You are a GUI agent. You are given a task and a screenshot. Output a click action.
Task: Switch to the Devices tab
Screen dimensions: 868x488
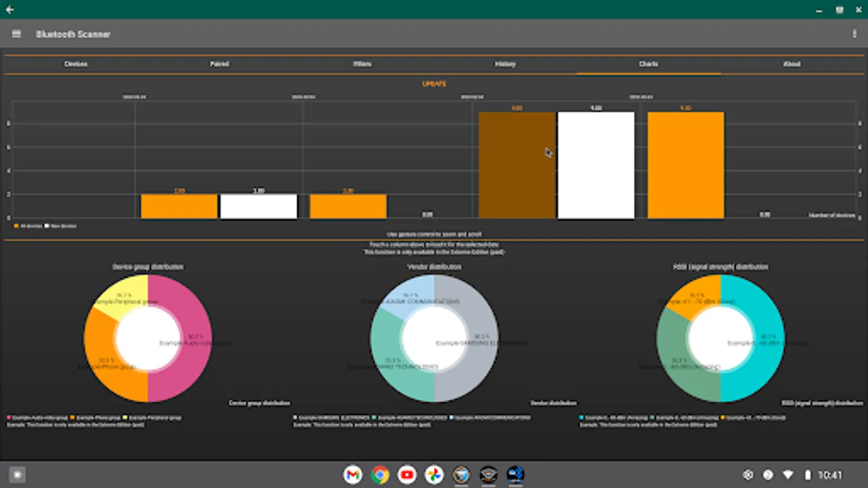[76, 64]
